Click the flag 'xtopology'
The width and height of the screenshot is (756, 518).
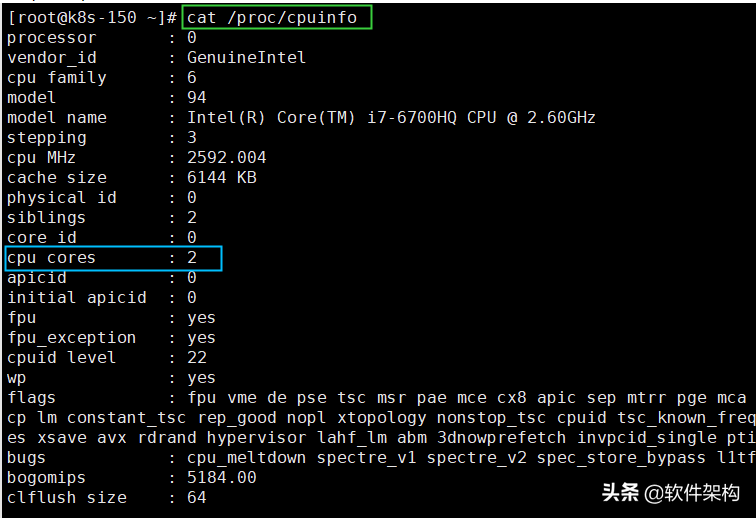[381, 418]
